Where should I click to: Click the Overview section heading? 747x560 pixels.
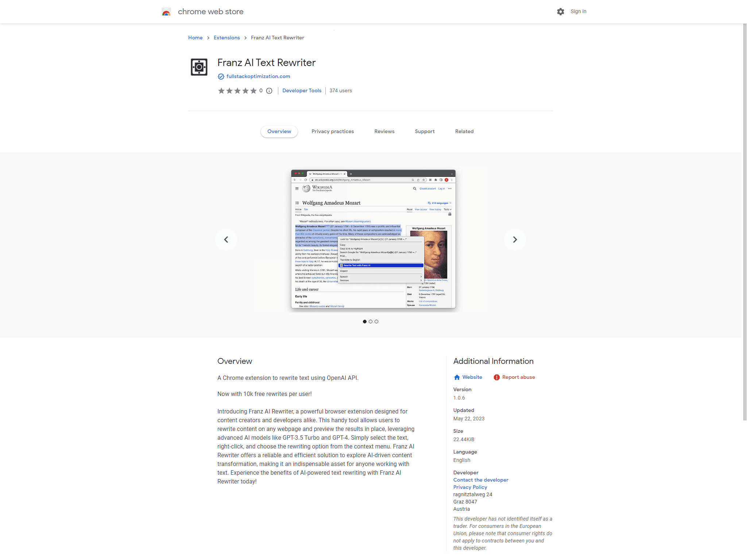tap(235, 361)
